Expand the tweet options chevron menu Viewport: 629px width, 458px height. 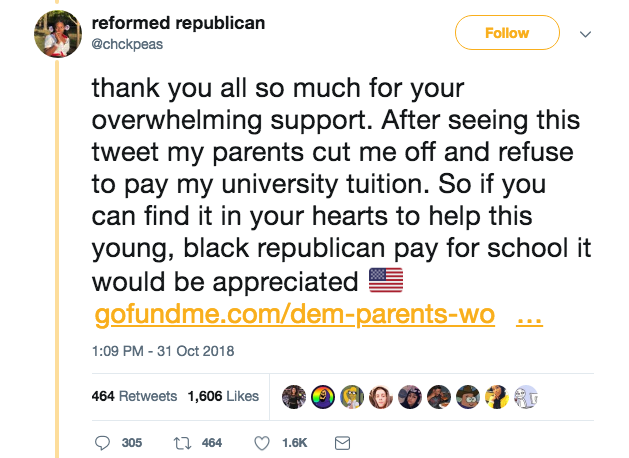tap(586, 33)
